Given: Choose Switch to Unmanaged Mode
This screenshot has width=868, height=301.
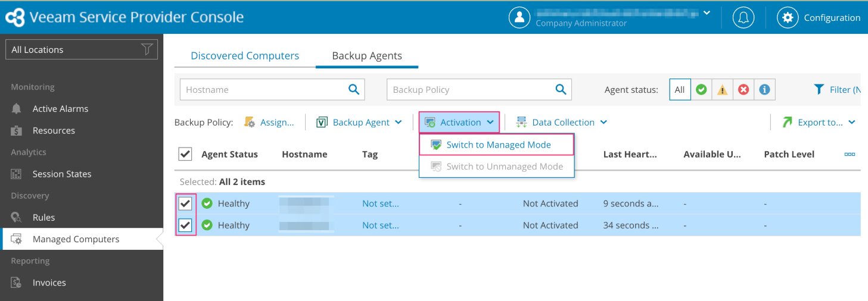Looking at the screenshot, I should coord(497,167).
